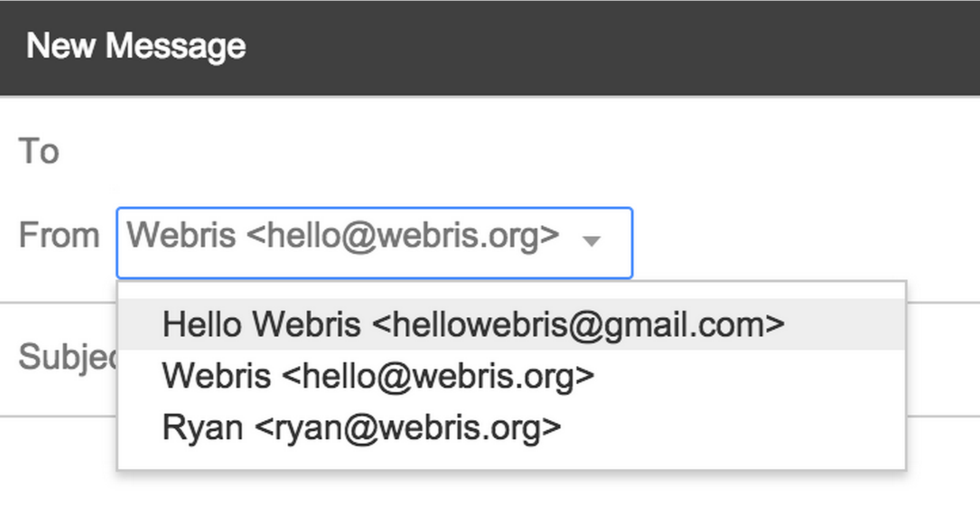980x516 pixels.
Task: Open the From address dropdown arrow
Action: [591, 241]
